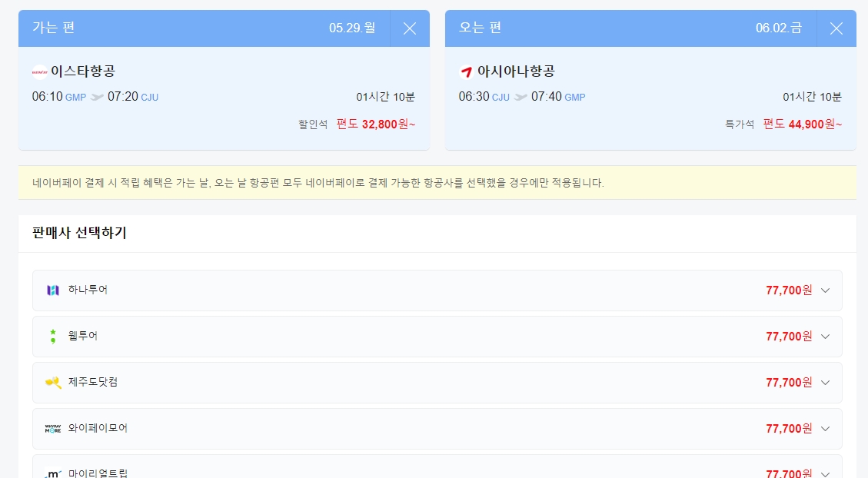Expand the 하나투어 fare details chevron

[x=825, y=290]
